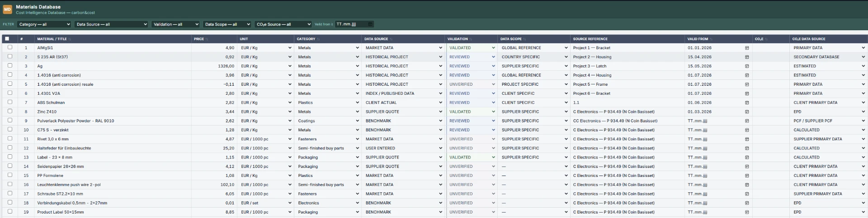Open date picker for Zinc Z410 row
The height and width of the screenshot is (218, 868).
pos(747,111)
